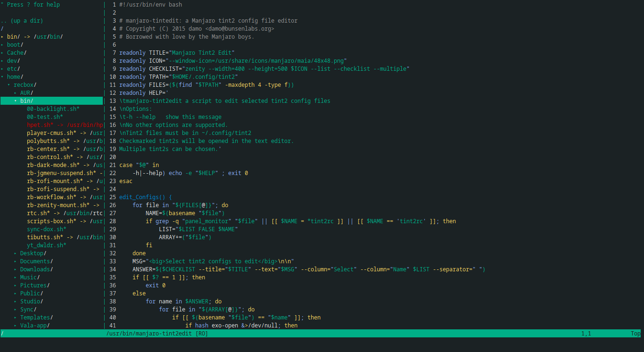Place cursor on edit_Configs() function line
Image resolution: width=644 pixels, height=352 pixels.
point(146,197)
